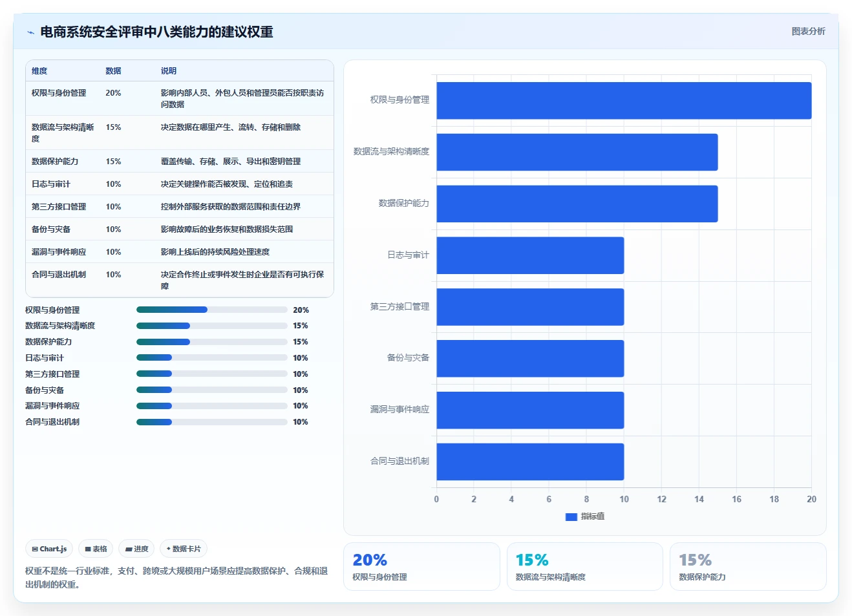Image resolution: width=852 pixels, height=616 pixels.
Task: Click the lightning icon beside the title
Action: click(30, 32)
